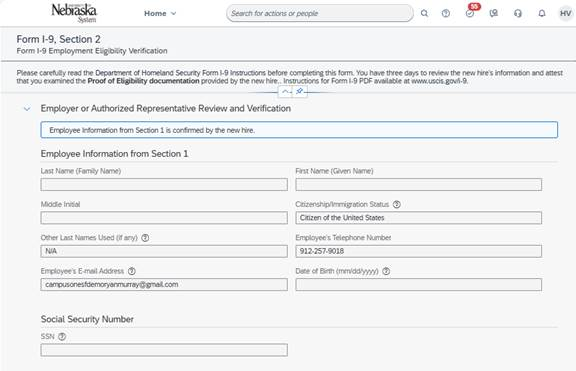Screen dimensions: 576x371
Task: Show help for Employee's E-mail Address
Action: [132, 271]
